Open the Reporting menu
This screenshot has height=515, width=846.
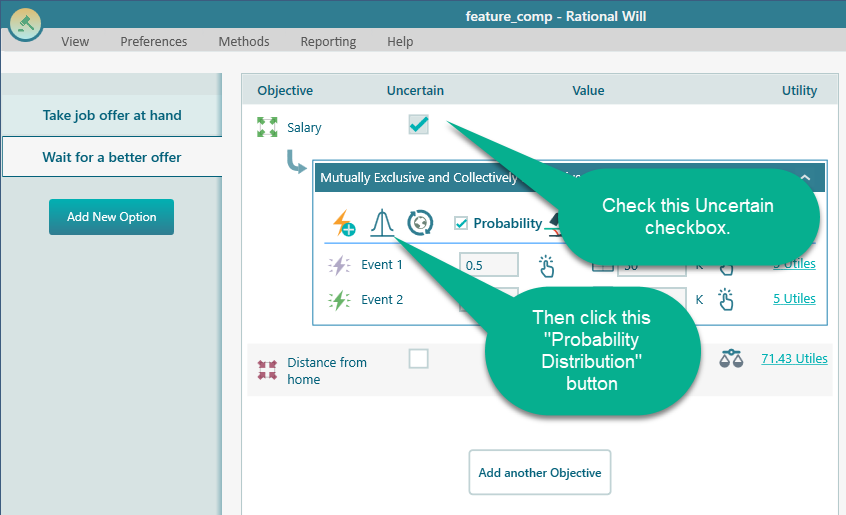tap(328, 41)
